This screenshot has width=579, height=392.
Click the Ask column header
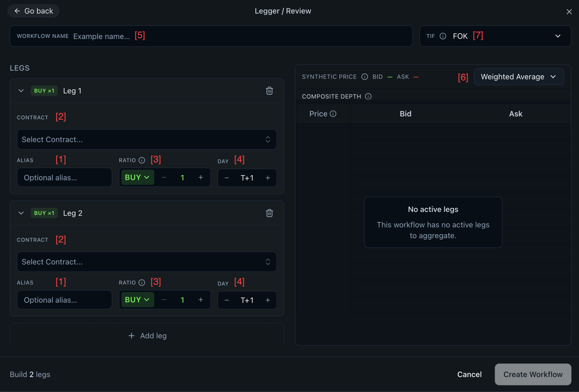(x=516, y=114)
